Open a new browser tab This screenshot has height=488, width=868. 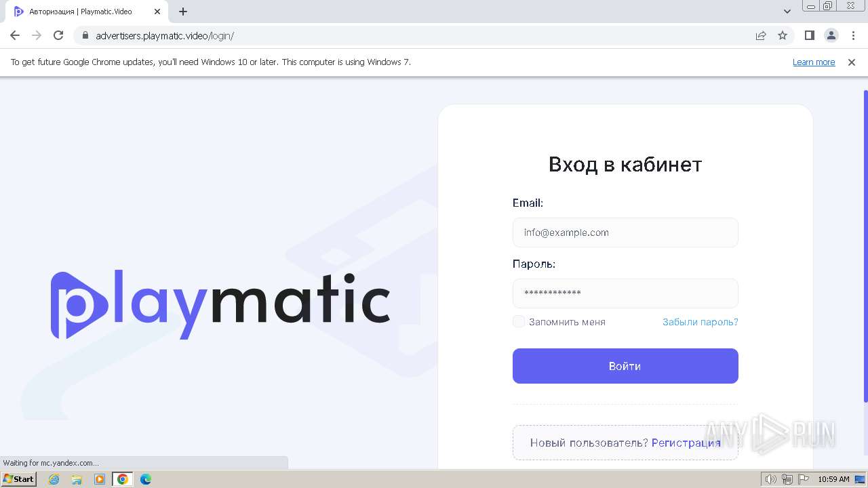[x=183, y=12]
